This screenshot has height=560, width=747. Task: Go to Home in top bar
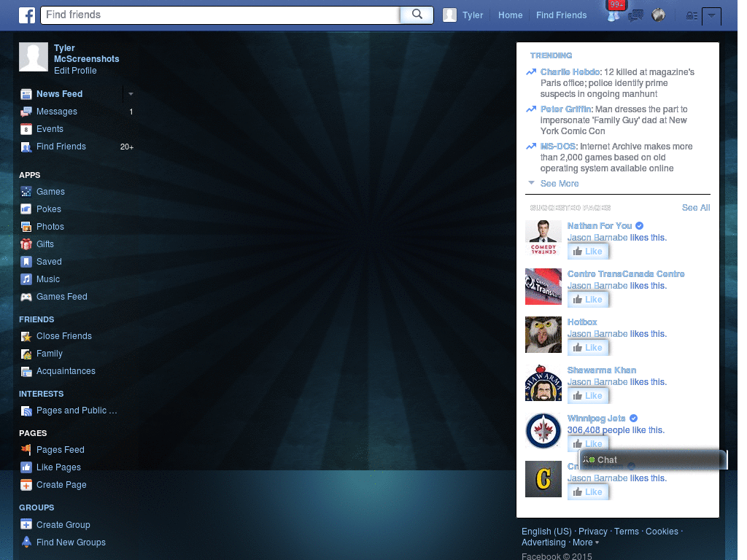pyautogui.click(x=510, y=15)
